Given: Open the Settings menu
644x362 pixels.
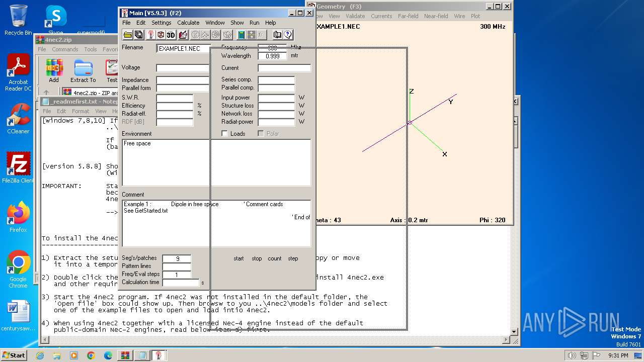Looking at the screenshot, I should click(x=162, y=23).
